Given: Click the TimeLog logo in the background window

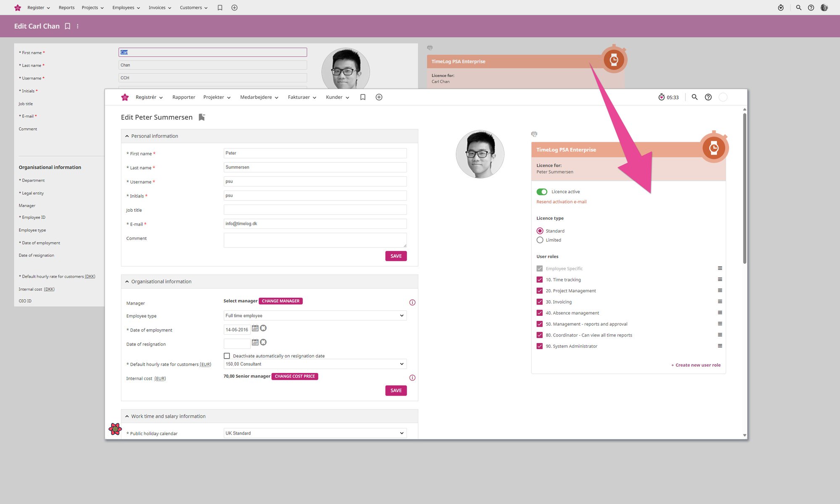Looking at the screenshot, I should [18, 8].
